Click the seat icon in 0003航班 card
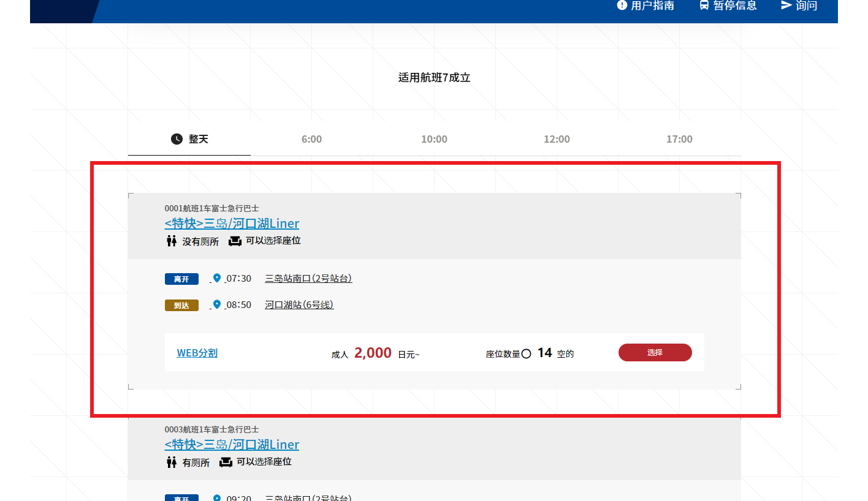The width and height of the screenshot is (868, 501). pyautogui.click(x=226, y=462)
